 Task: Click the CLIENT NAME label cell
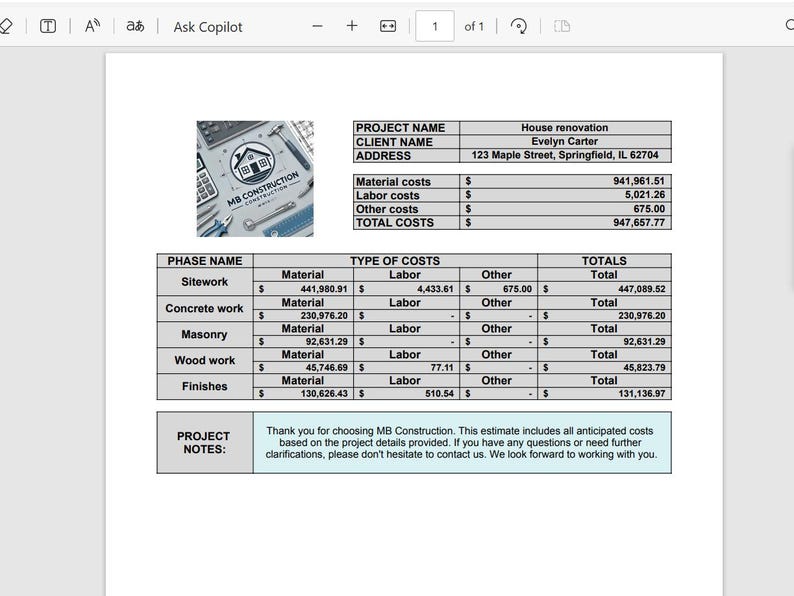click(406, 142)
